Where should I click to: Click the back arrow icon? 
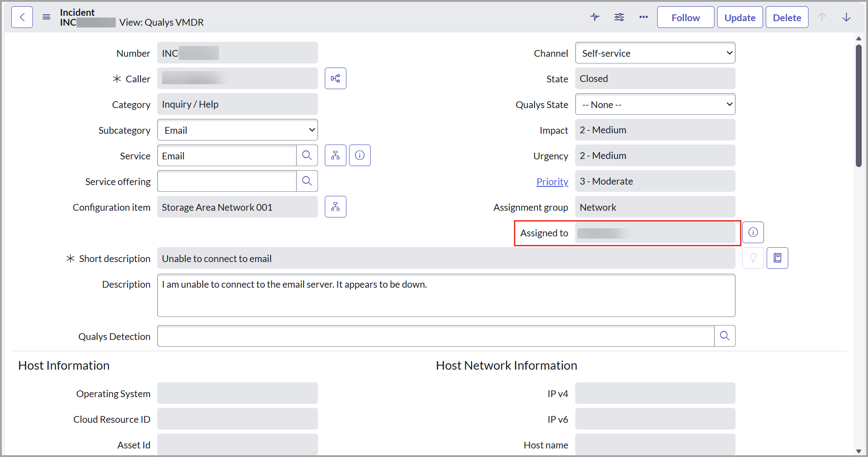tap(22, 18)
